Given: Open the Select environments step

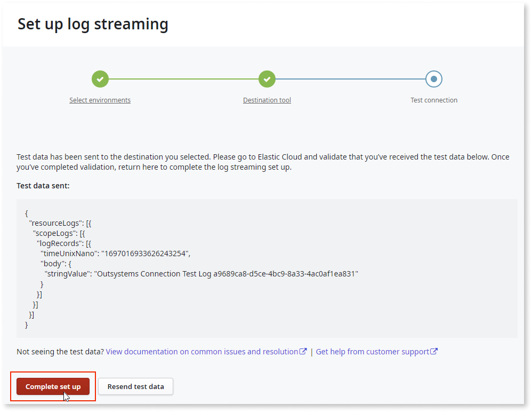Looking at the screenshot, I should click(x=100, y=100).
